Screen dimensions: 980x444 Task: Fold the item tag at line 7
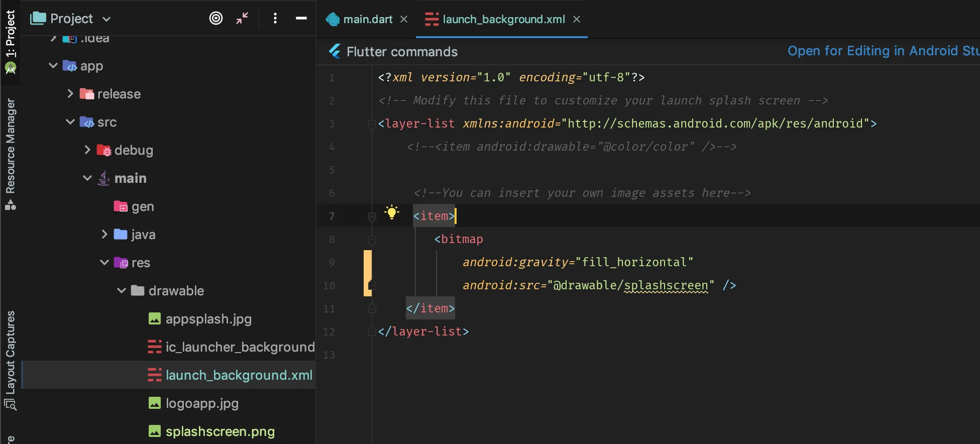pos(372,216)
